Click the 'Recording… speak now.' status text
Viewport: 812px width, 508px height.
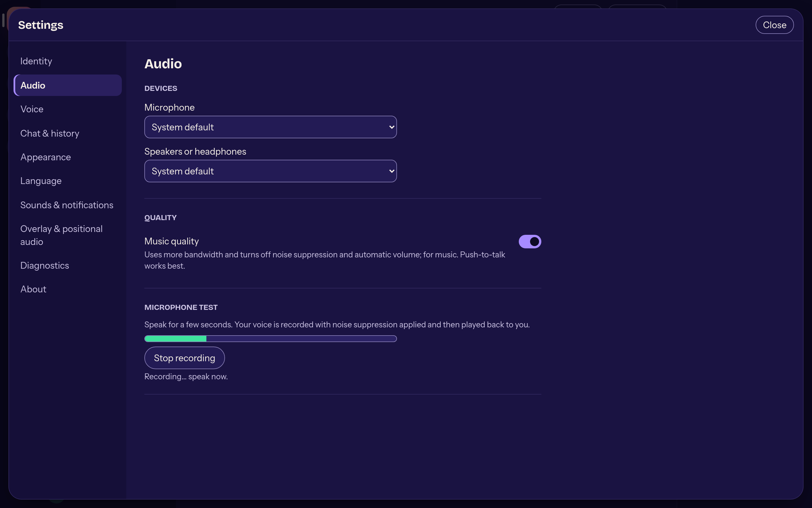186,377
